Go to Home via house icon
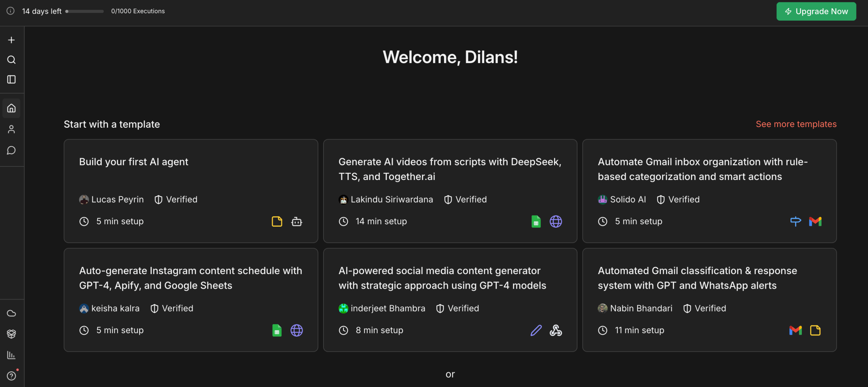Screen dimensions: 868x387 point(12,108)
